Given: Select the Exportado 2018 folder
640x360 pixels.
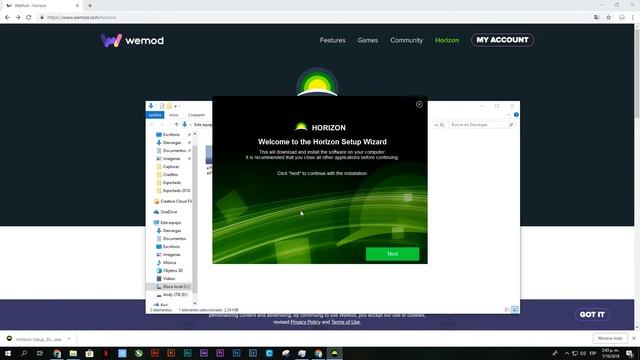Looking at the screenshot, I should pos(176,191).
